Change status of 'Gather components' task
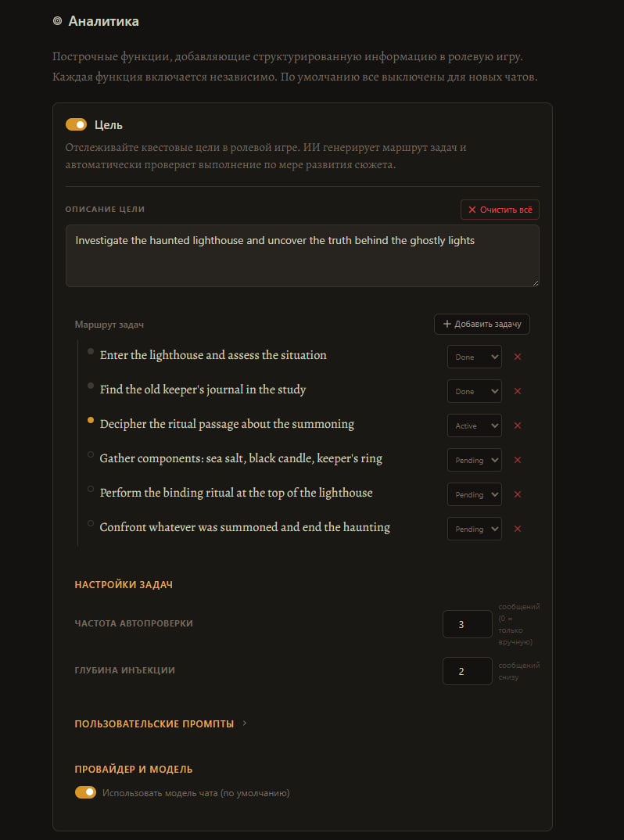This screenshot has height=840, width=624. click(x=475, y=460)
